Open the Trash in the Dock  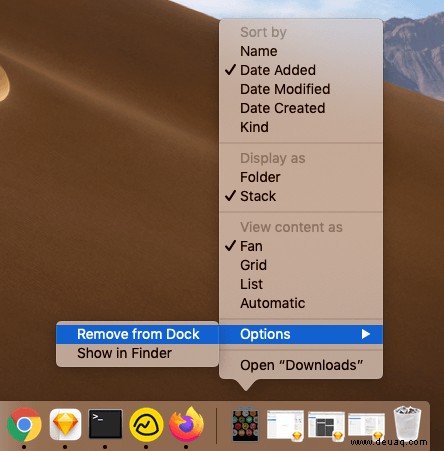point(407,423)
